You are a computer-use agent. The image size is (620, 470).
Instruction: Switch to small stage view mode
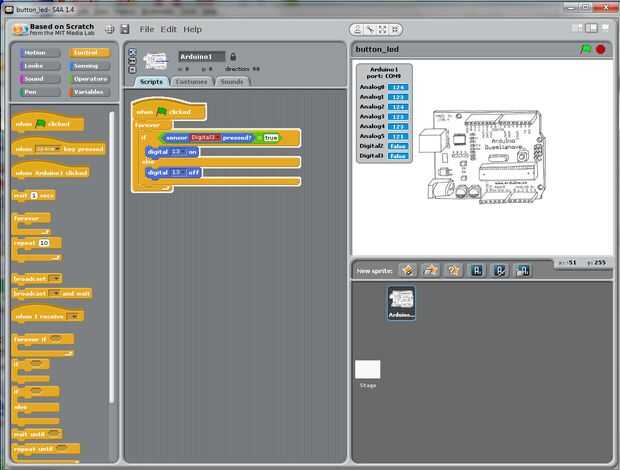(x=577, y=28)
